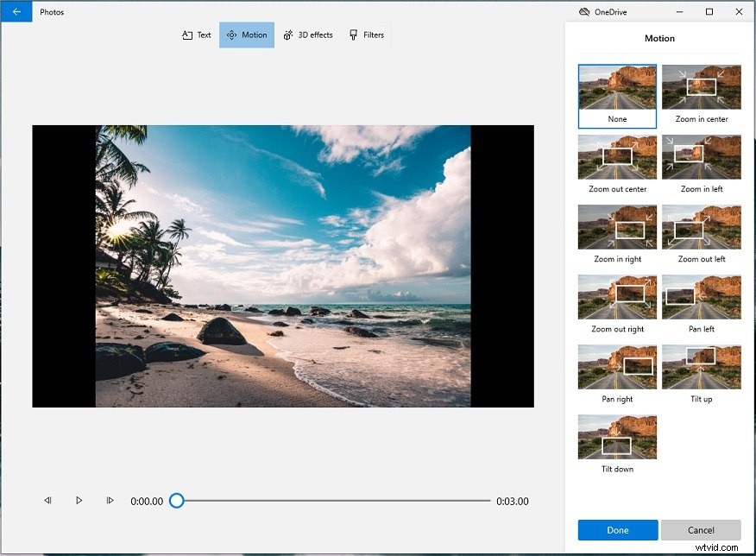Click the previous frame control
Image resolution: width=756 pixels, height=556 pixels.
(x=47, y=500)
